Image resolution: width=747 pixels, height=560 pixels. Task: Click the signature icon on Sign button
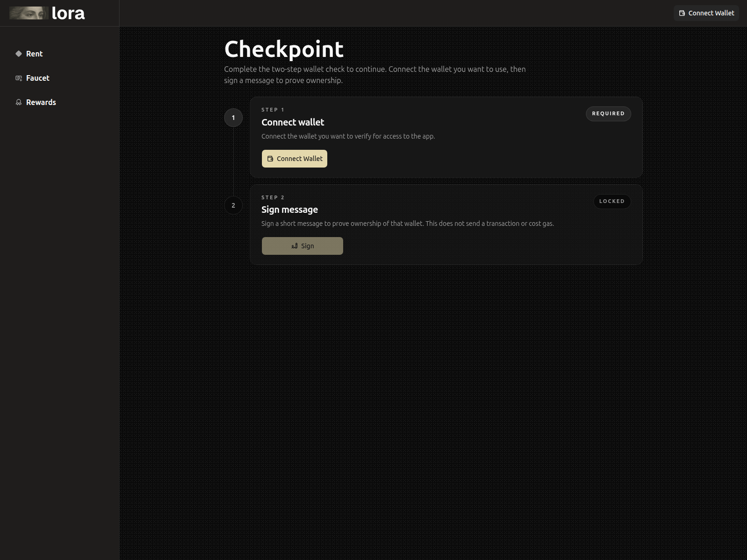click(x=295, y=246)
